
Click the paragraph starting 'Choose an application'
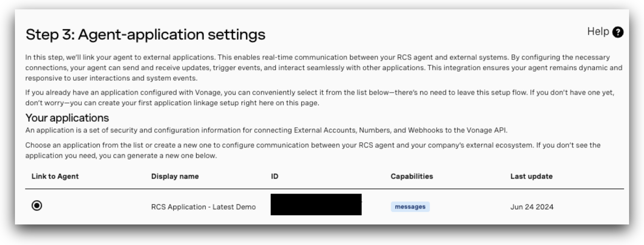click(313, 150)
